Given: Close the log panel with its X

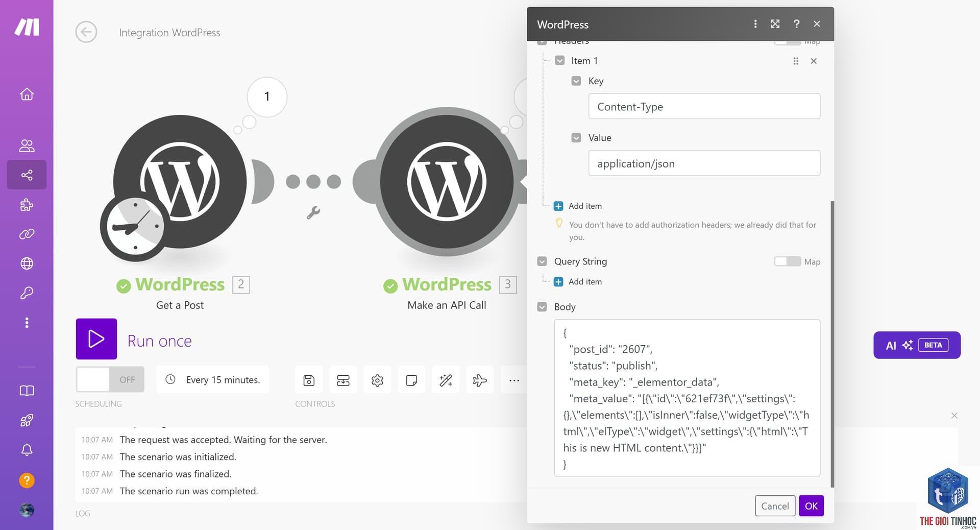Looking at the screenshot, I should click(954, 416).
